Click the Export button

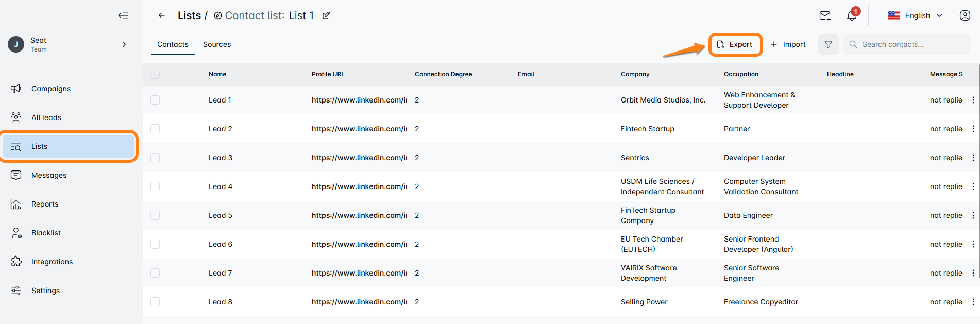pyautogui.click(x=735, y=44)
